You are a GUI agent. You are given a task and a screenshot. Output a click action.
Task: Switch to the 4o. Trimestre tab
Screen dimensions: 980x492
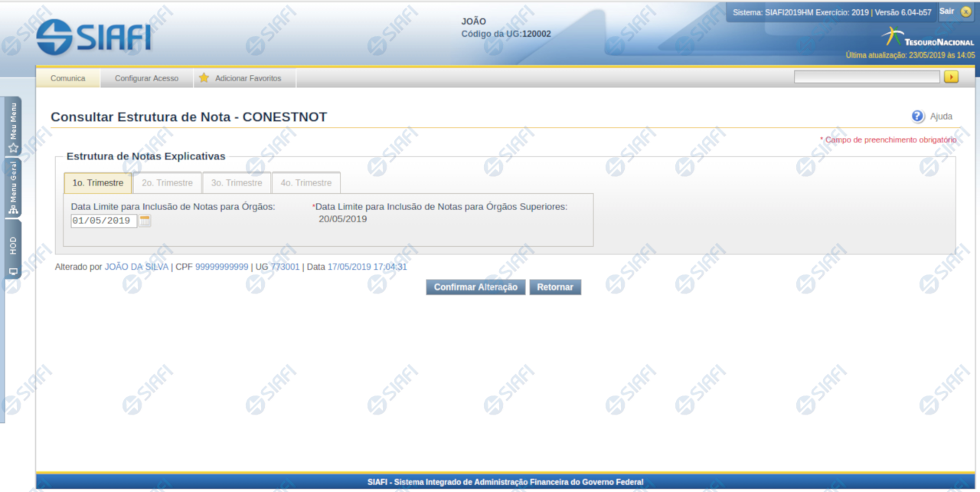pyautogui.click(x=306, y=183)
